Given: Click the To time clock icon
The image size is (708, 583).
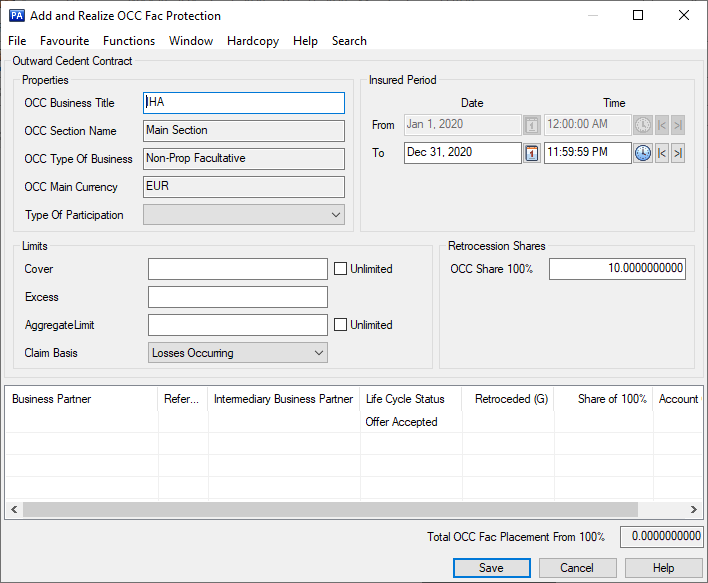Looking at the screenshot, I should pyautogui.click(x=642, y=153).
